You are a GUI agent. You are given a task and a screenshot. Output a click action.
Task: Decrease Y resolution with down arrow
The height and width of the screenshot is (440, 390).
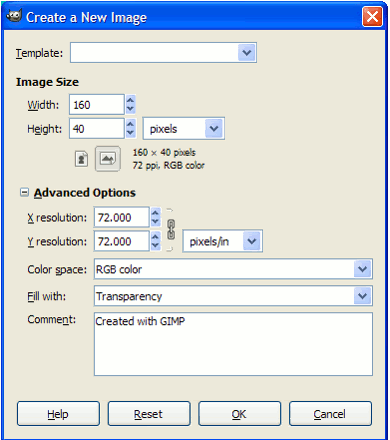[155, 246]
